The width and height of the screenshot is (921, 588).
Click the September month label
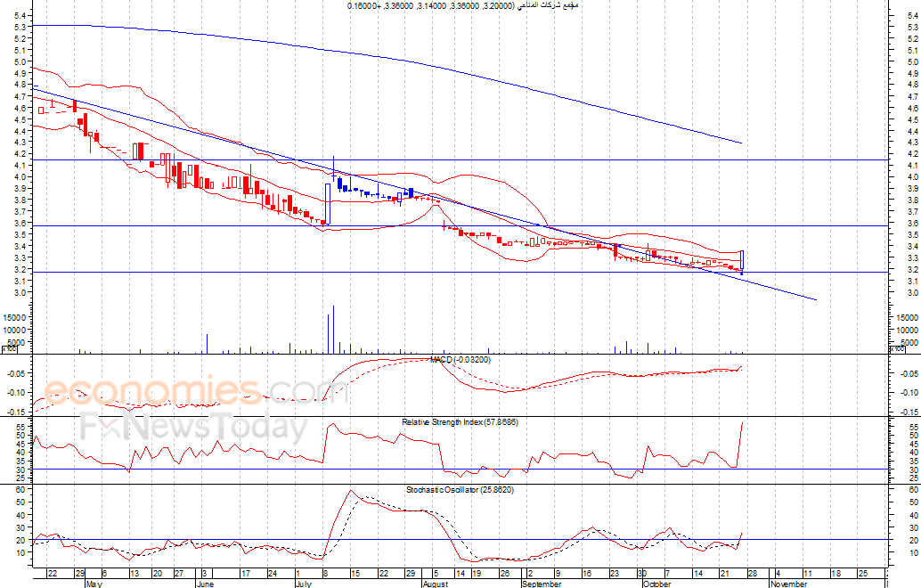pyautogui.click(x=542, y=584)
